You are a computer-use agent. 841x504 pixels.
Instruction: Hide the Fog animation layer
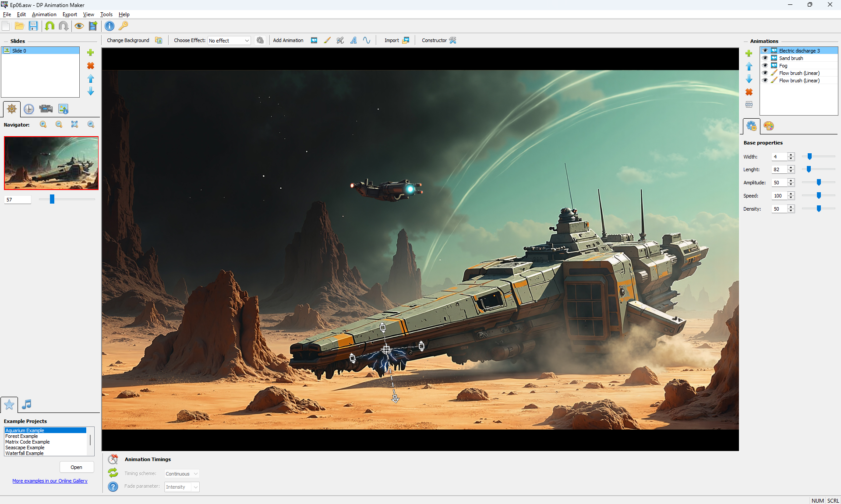[x=765, y=66]
